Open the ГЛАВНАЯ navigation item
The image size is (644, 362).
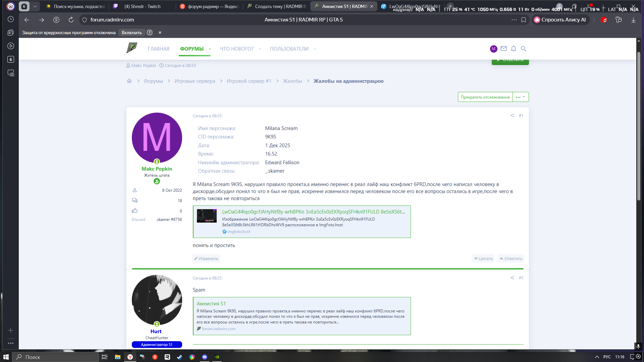click(x=158, y=49)
